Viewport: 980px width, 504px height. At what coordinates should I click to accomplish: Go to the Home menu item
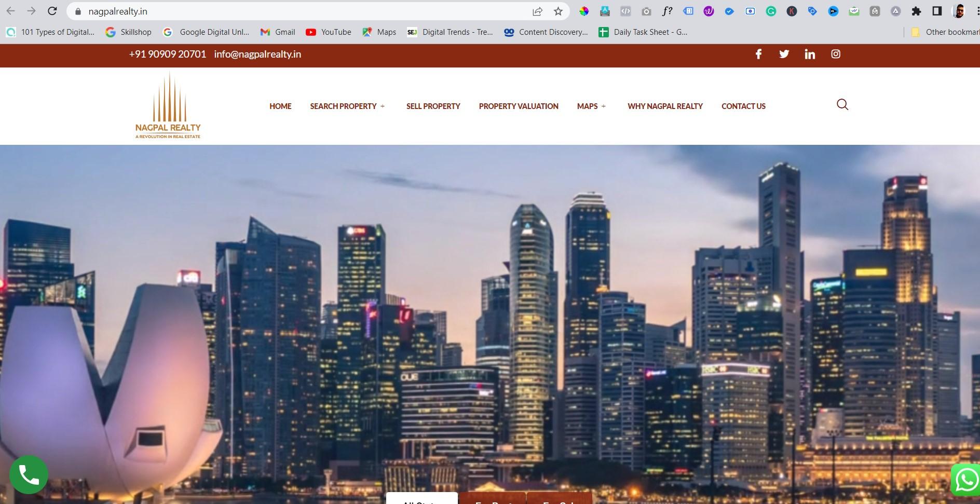pos(280,106)
